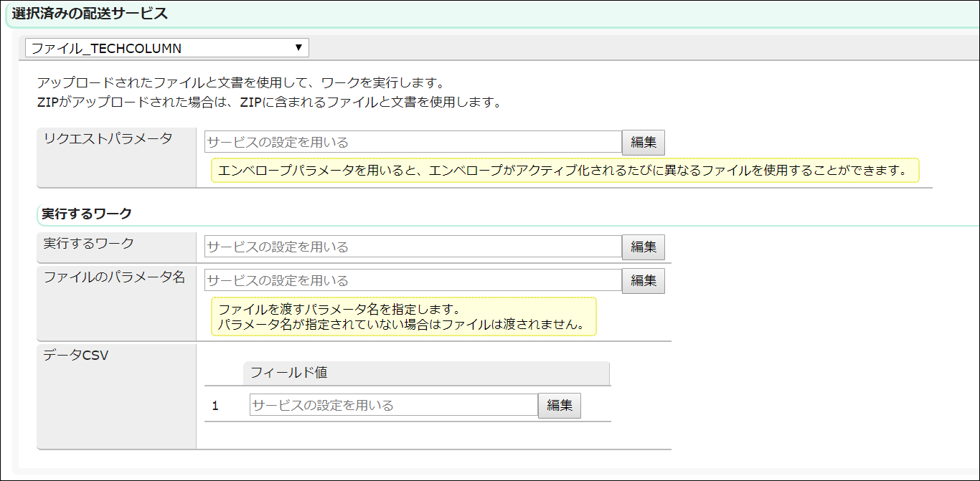Click the yellow エンベロープパラメータ hint box
Image resolution: width=980 pixels, height=481 pixels.
[564, 171]
